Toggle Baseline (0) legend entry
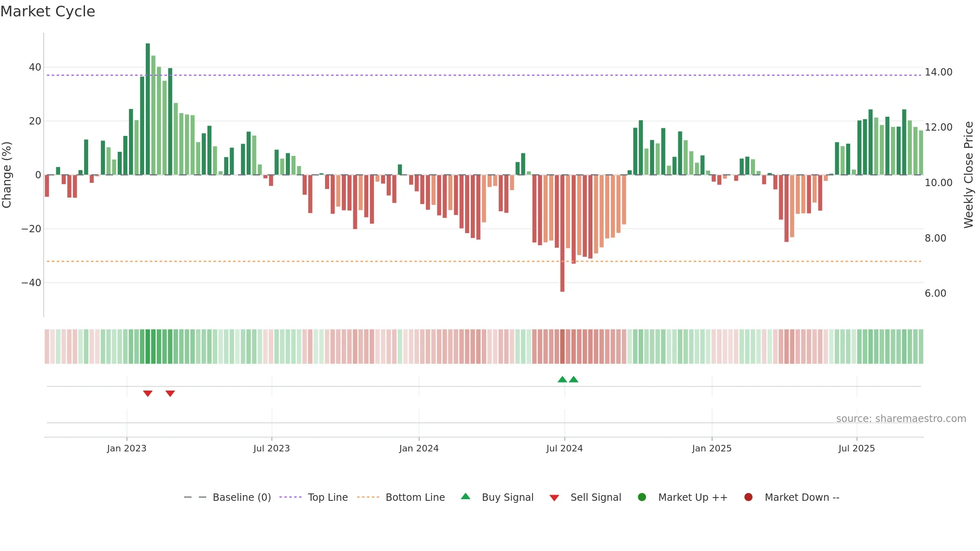 (227, 497)
